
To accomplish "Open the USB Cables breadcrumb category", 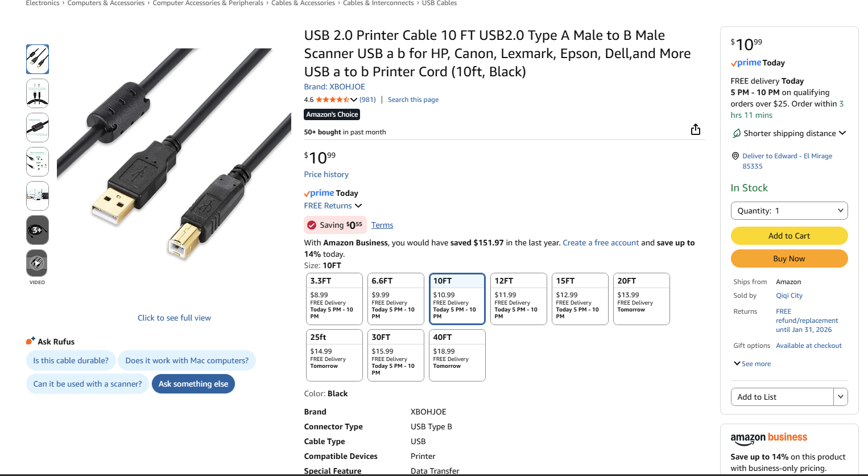I will (x=439, y=3).
